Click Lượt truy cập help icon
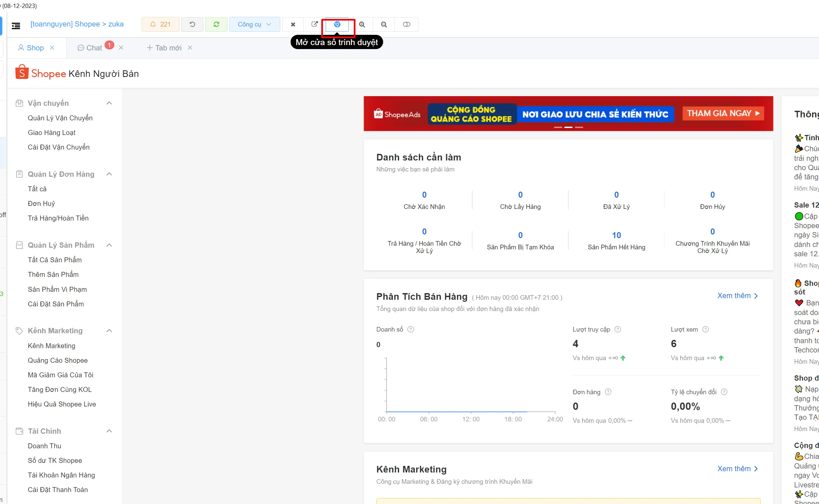 pyautogui.click(x=618, y=329)
